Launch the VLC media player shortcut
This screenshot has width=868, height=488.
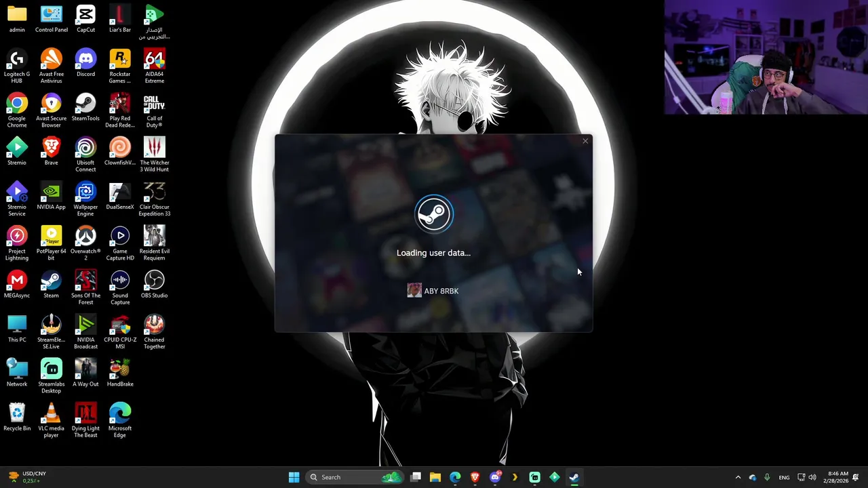52,420
